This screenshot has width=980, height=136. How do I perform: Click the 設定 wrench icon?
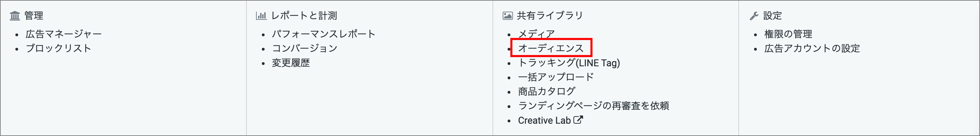[754, 16]
